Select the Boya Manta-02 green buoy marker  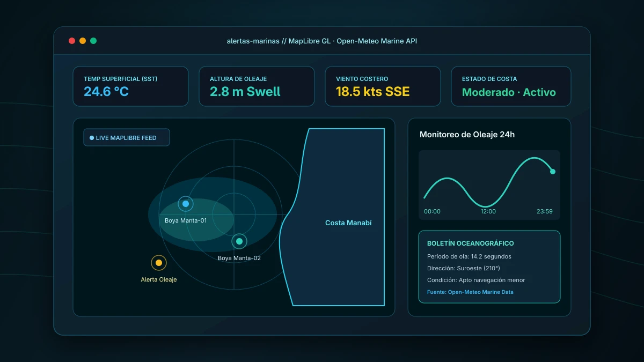tap(239, 241)
